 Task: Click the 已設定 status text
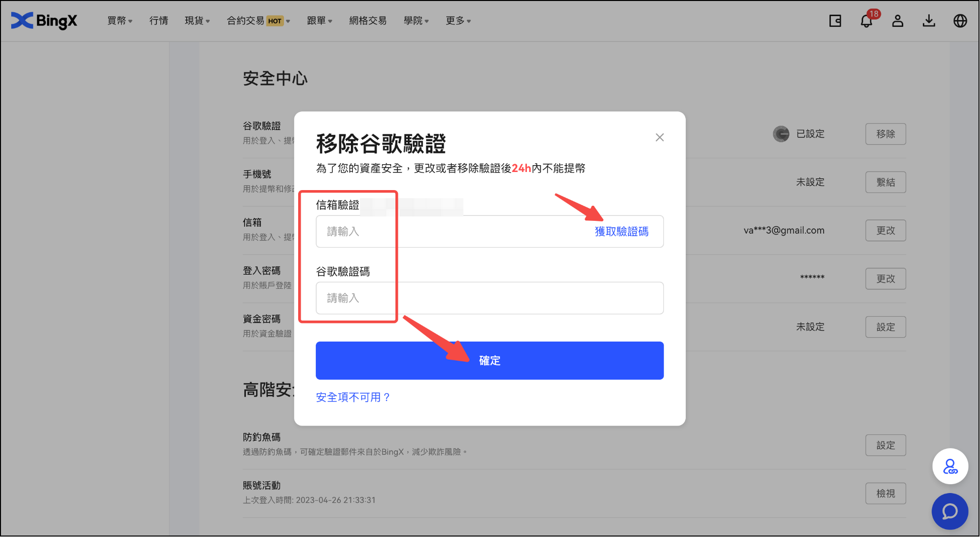(x=810, y=134)
